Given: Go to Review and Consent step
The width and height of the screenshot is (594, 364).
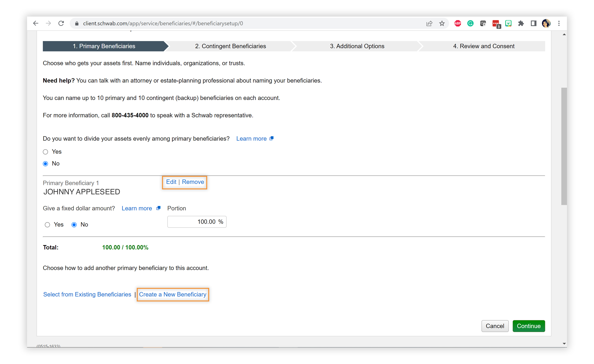Looking at the screenshot, I should point(483,46).
